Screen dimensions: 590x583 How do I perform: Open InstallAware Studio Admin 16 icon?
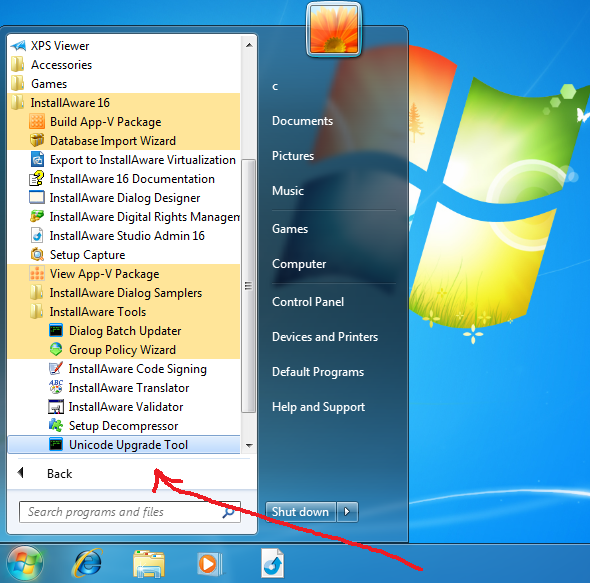pos(37,236)
